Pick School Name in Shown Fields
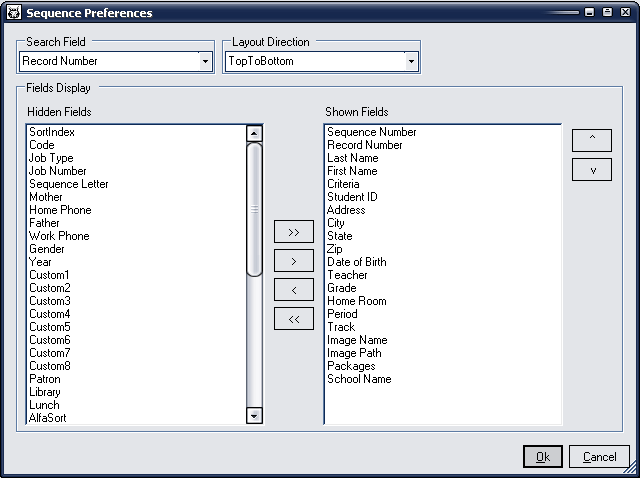Image resolution: width=640 pixels, height=478 pixels. tap(359, 379)
